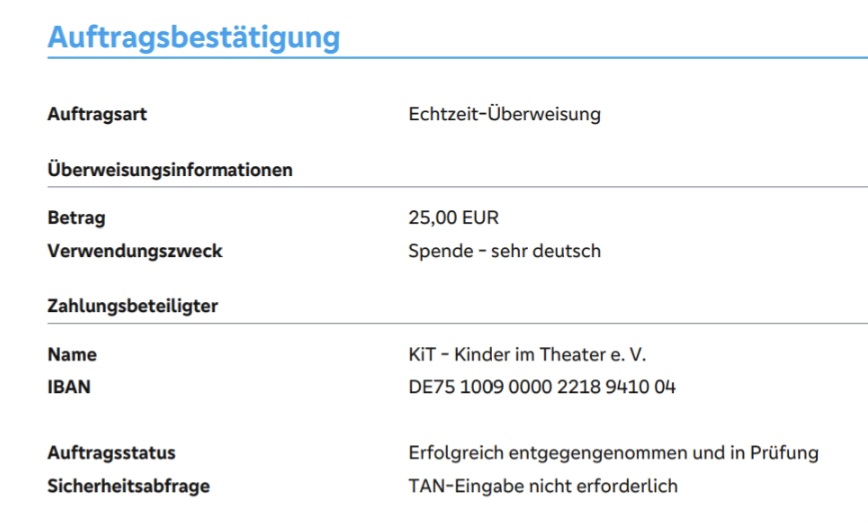The width and height of the screenshot is (868, 525).
Task: Click the Zahlungsbeteiligter section heading
Action: (x=133, y=306)
